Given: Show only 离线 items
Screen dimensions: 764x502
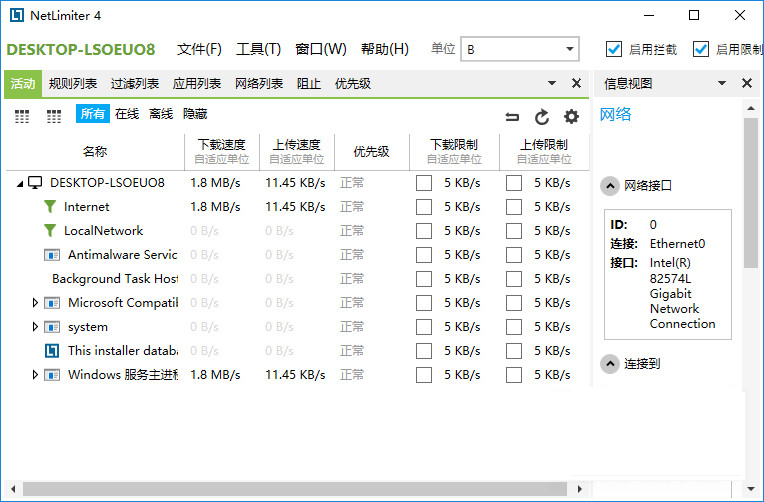Looking at the screenshot, I should (x=161, y=114).
